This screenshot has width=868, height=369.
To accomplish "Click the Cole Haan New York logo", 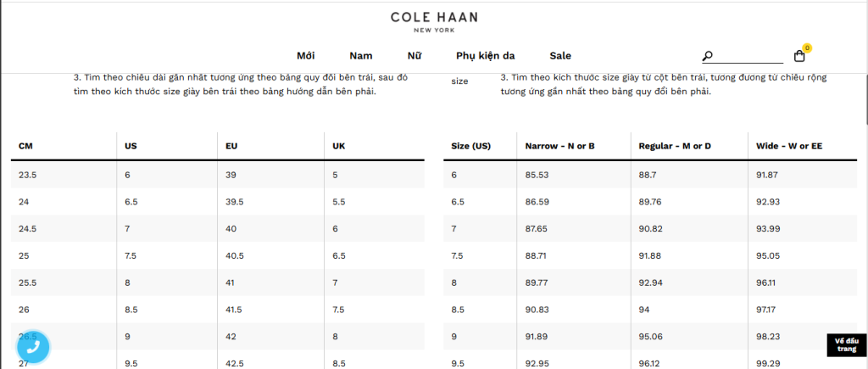I will [434, 21].
